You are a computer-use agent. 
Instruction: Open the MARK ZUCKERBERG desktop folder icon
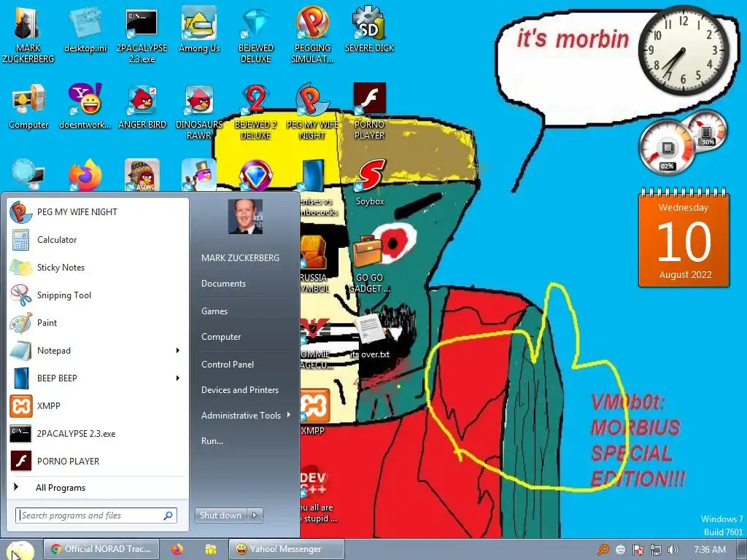click(x=28, y=34)
